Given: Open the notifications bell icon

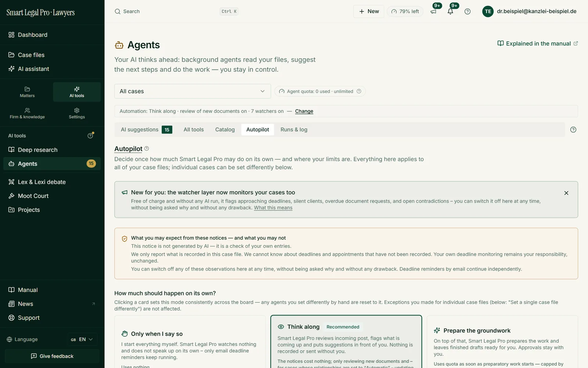Looking at the screenshot, I should tap(450, 11).
